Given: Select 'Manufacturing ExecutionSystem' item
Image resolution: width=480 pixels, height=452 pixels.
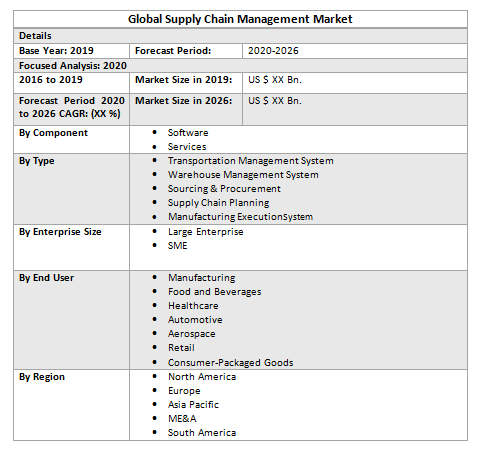Looking at the screenshot, I should point(240,217).
